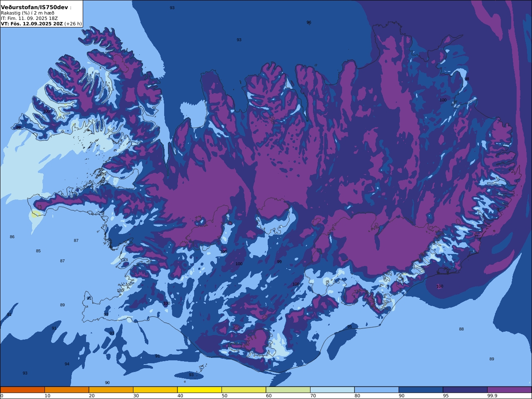This screenshot has width=532, height=399.
Task: Select the pale green 60–70 legend swatch
Action: (288, 390)
